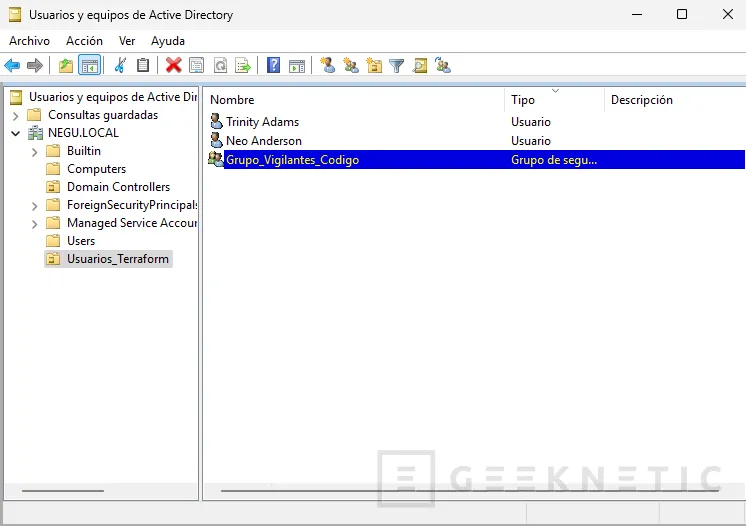
Task: Click the Consultas guardadas folder icon
Action: point(34,115)
